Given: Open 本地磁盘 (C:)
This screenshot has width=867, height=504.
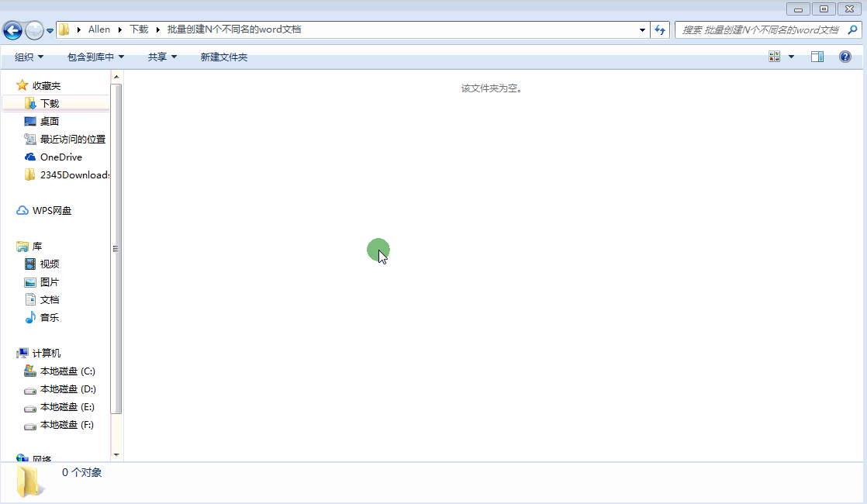Looking at the screenshot, I should (67, 371).
